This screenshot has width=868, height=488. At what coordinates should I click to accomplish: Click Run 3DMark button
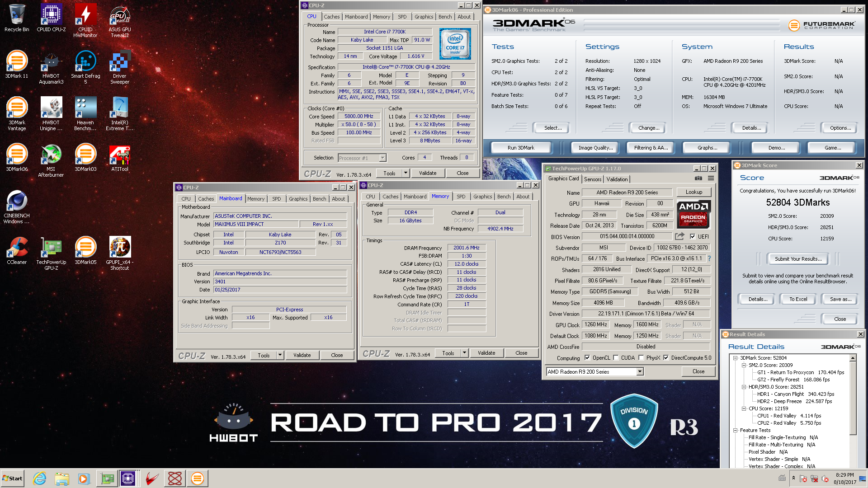(521, 148)
